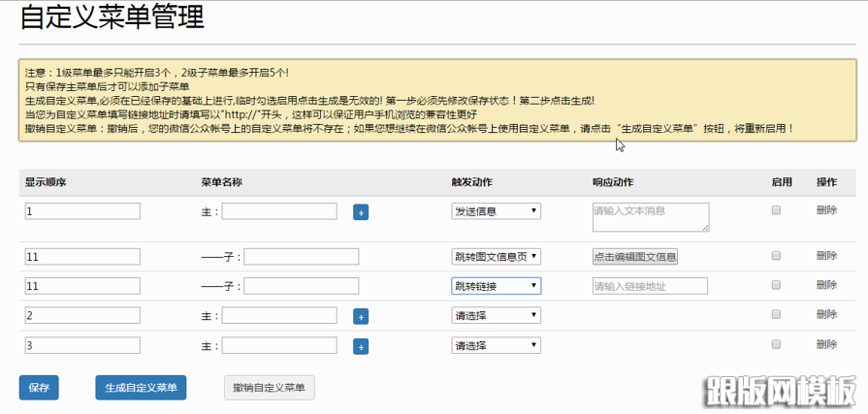
Task: Click the name field of main menu 1
Action: click(279, 211)
